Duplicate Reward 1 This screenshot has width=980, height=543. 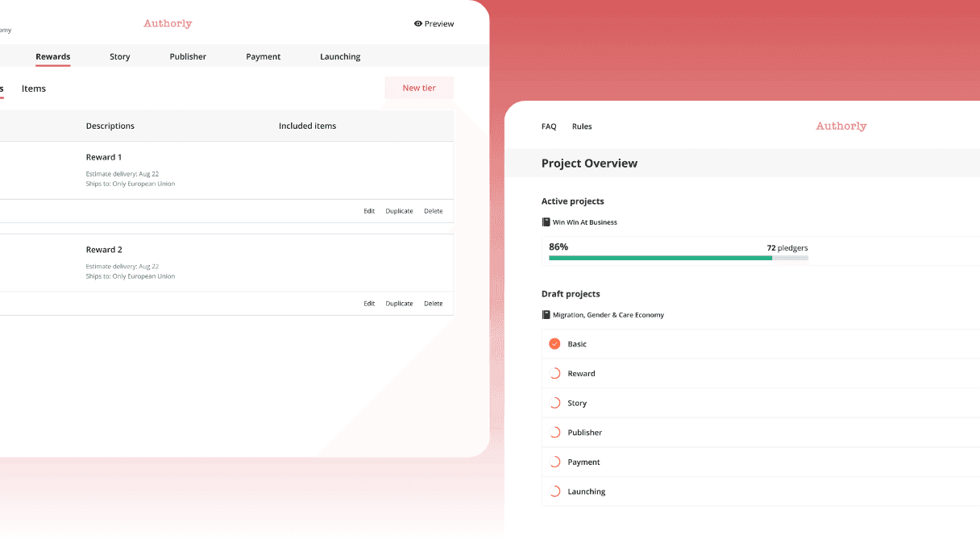tap(399, 211)
